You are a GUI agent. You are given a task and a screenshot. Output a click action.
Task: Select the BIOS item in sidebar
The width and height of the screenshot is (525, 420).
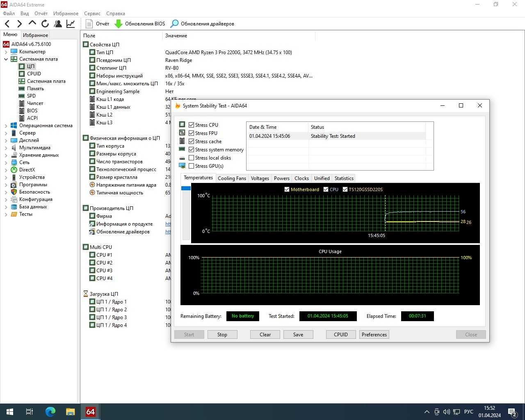pos(32,111)
